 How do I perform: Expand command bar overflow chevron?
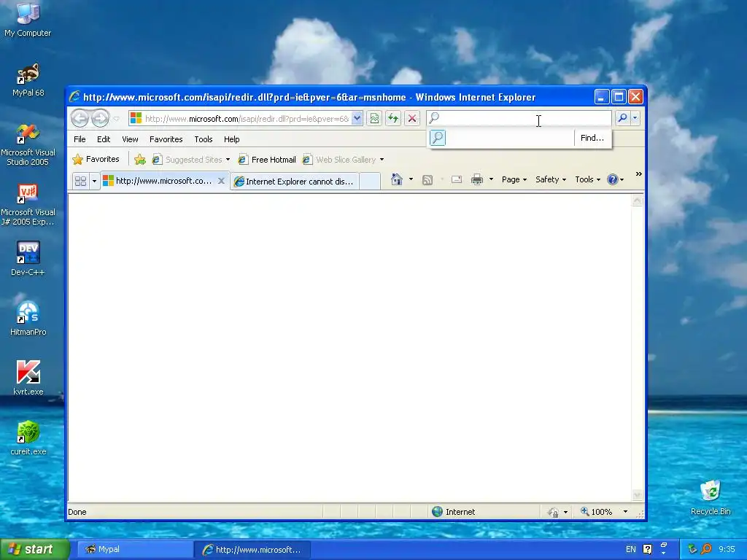[638, 174]
